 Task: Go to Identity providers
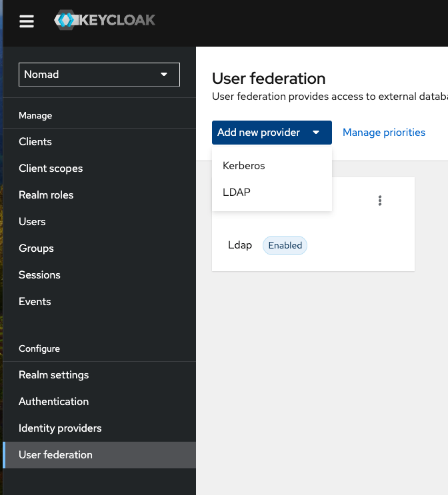point(60,428)
